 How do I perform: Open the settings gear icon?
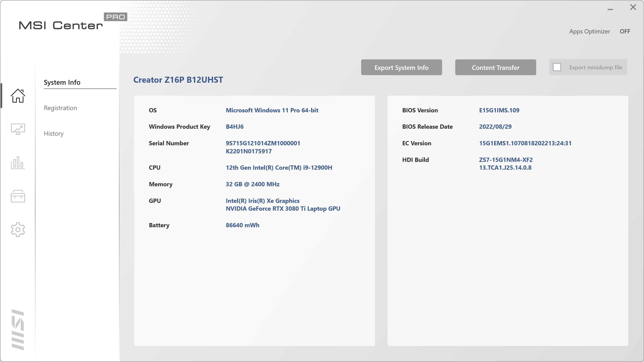pos(18,230)
